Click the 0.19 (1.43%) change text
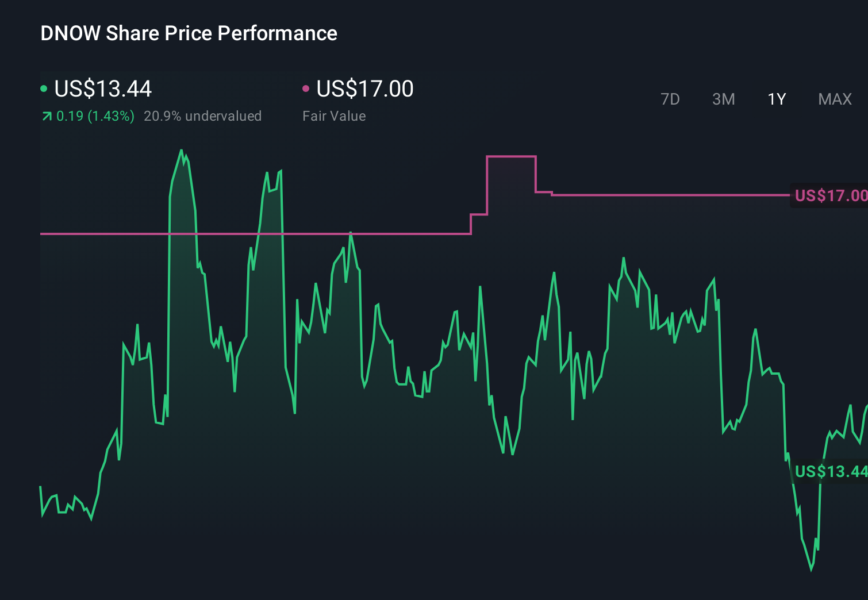The height and width of the screenshot is (600, 868). point(95,116)
